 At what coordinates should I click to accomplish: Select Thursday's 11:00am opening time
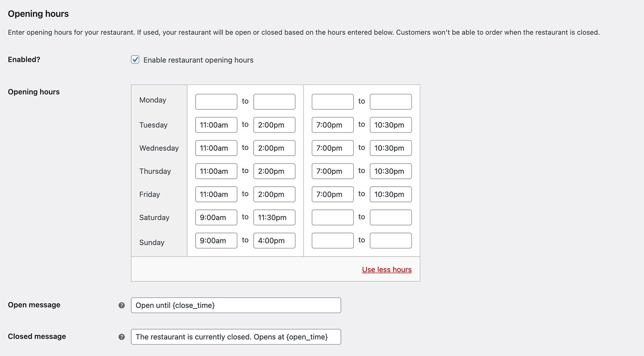pos(216,171)
